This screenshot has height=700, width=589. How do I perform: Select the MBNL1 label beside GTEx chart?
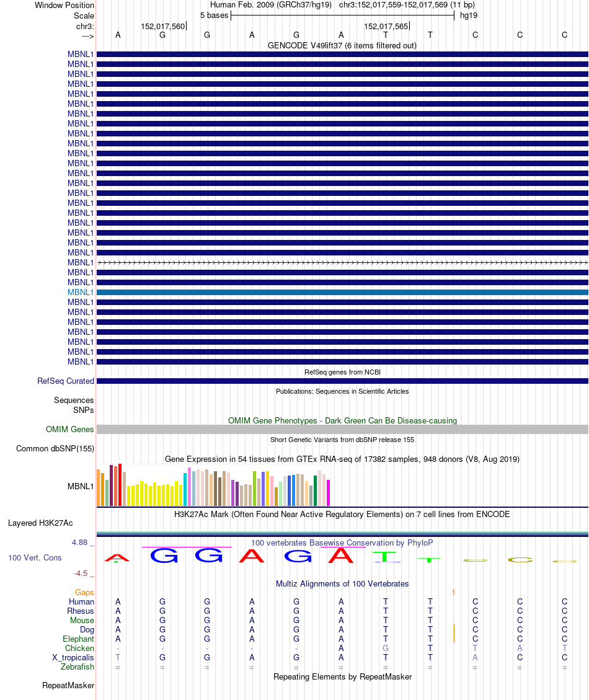coord(81,486)
